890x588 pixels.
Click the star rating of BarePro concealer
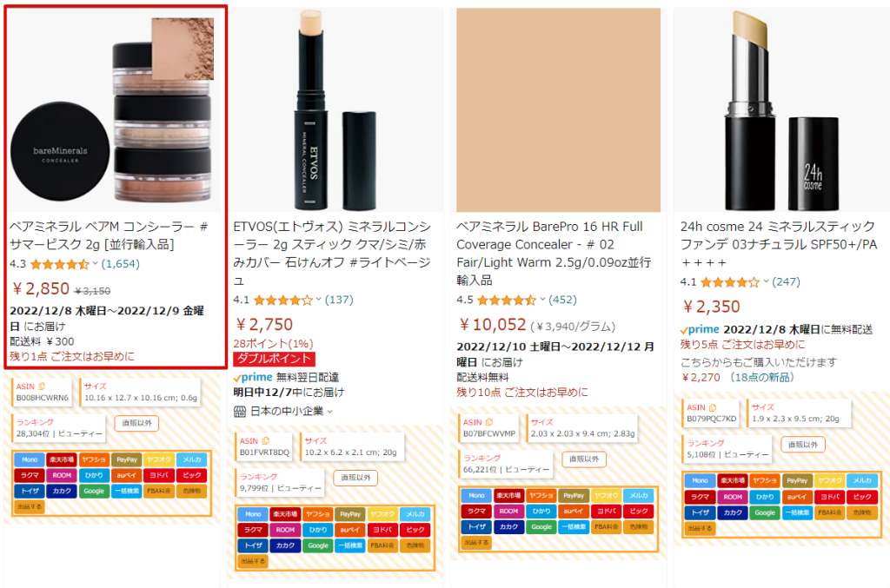click(x=507, y=300)
